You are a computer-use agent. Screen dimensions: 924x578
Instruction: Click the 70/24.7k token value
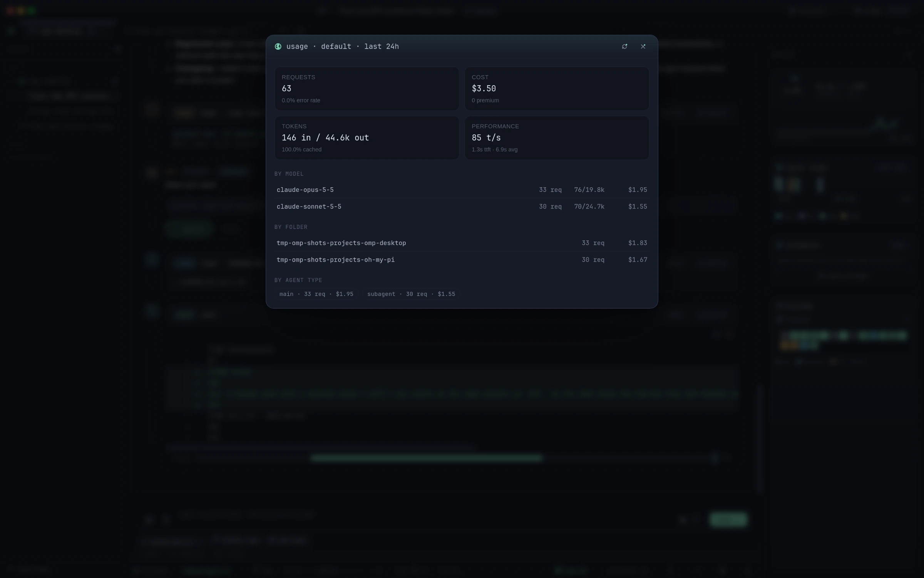coord(589,207)
